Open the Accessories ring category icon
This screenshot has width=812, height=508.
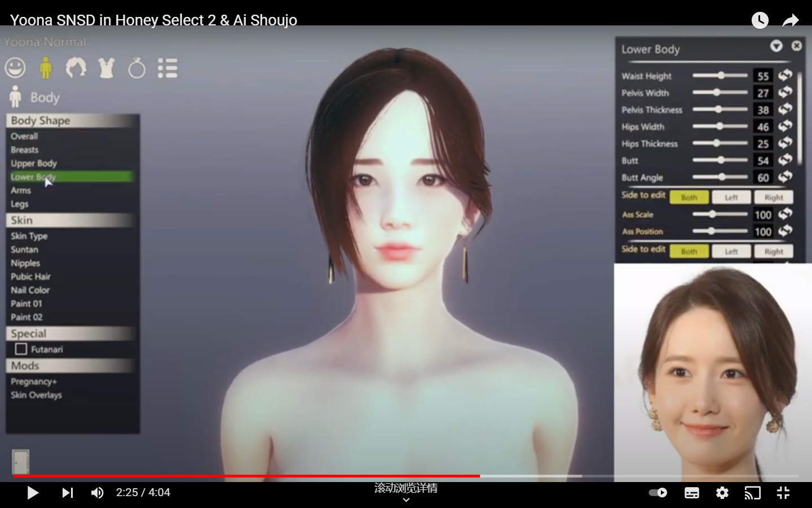pyautogui.click(x=136, y=68)
